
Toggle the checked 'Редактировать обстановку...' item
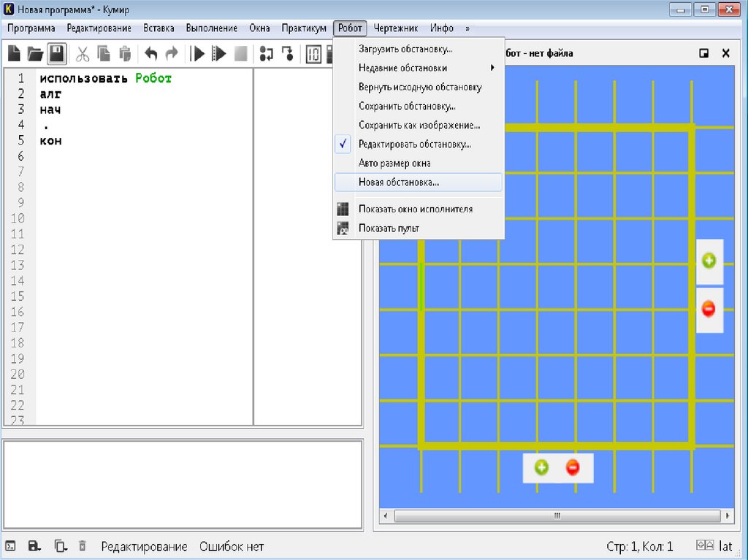coord(414,145)
